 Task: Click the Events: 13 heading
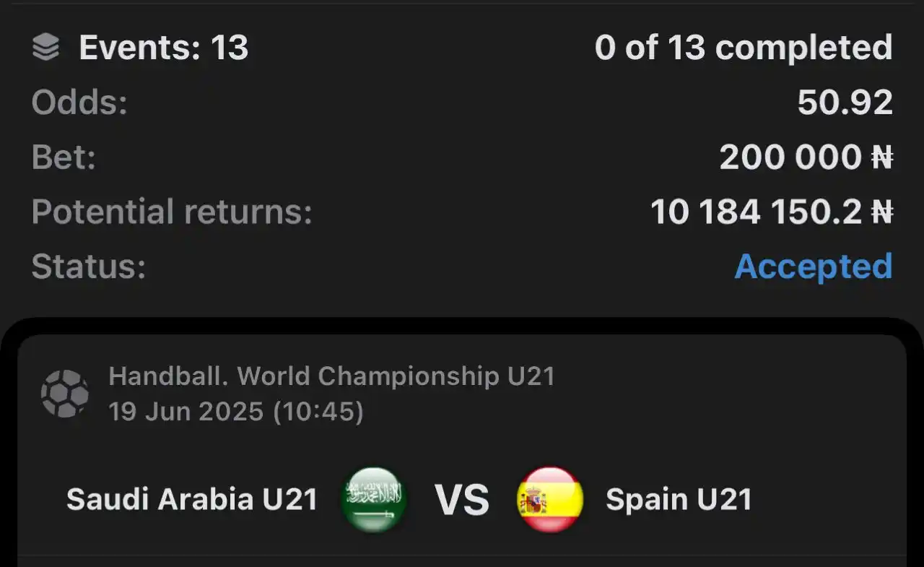click(x=164, y=48)
